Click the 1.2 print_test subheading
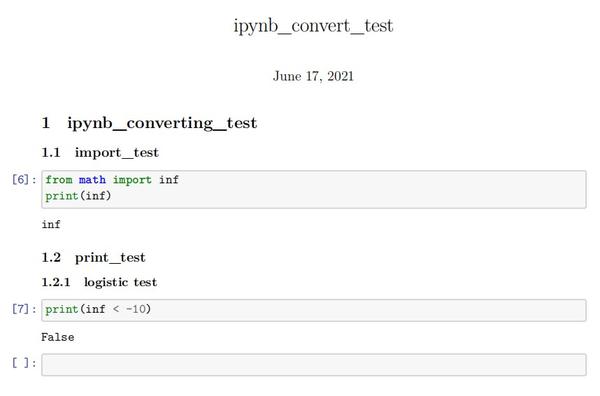This screenshot has height=396, width=600. [x=93, y=257]
